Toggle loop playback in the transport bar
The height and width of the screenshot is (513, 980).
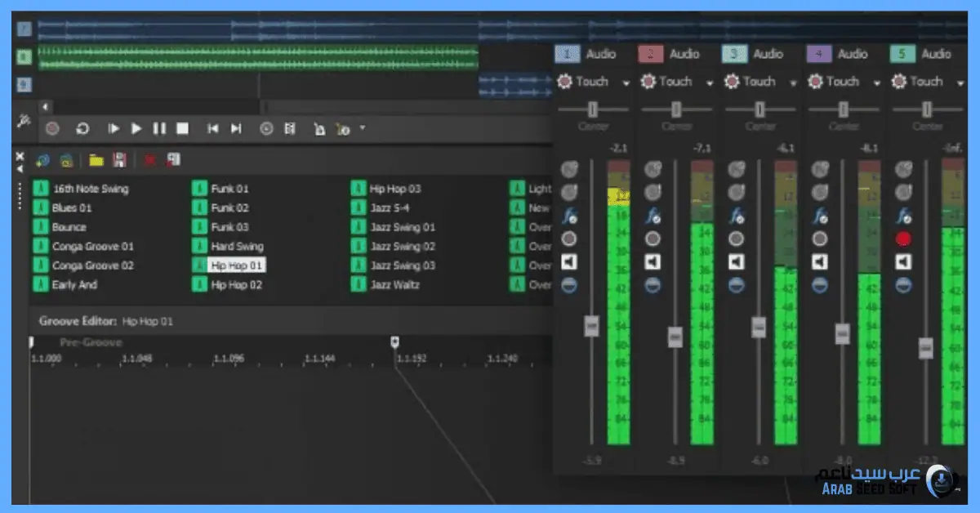pyautogui.click(x=82, y=128)
